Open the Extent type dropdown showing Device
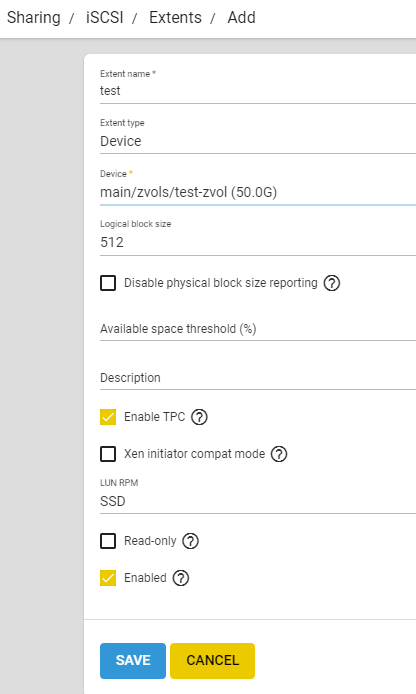Image resolution: width=416 pixels, height=694 pixels. (258, 141)
